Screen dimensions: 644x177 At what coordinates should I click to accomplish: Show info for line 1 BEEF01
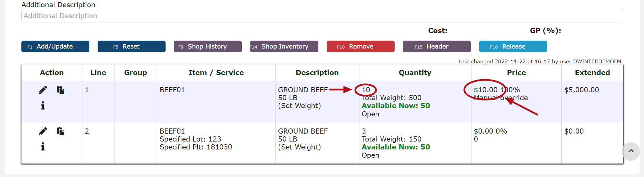[x=43, y=105]
